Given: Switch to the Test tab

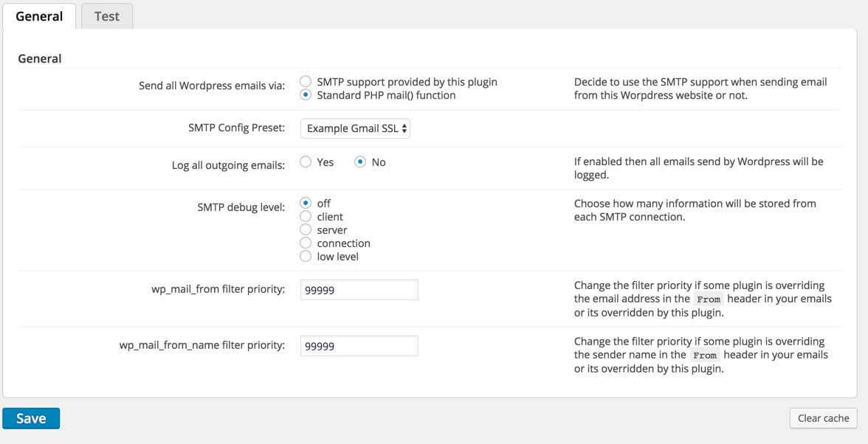Looking at the screenshot, I should pos(106,16).
